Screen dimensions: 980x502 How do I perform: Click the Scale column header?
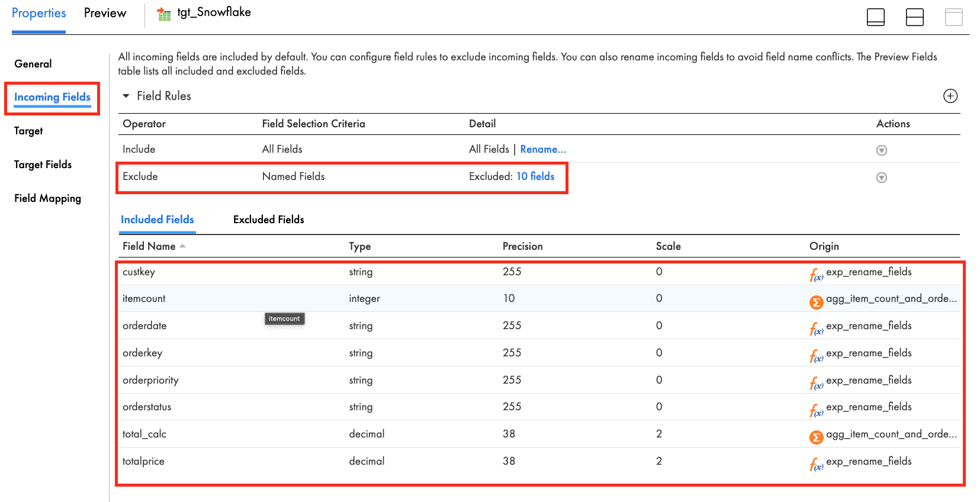click(668, 246)
